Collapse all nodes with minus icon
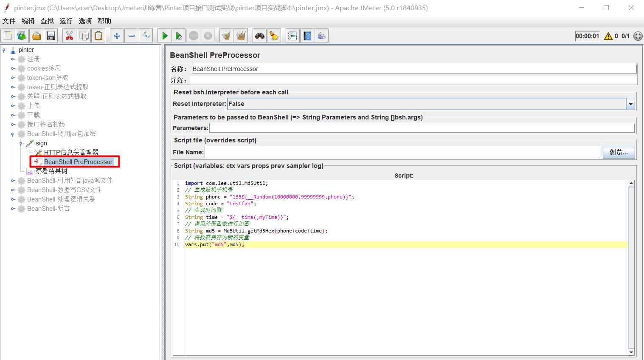 click(x=132, y=36)
